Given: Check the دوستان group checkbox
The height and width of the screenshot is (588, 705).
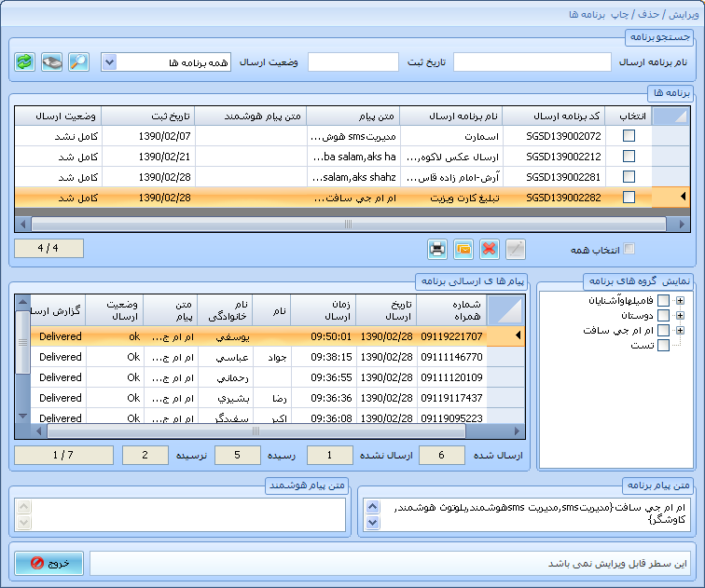Looking at the screenshot, I should [x=663, y=315].
